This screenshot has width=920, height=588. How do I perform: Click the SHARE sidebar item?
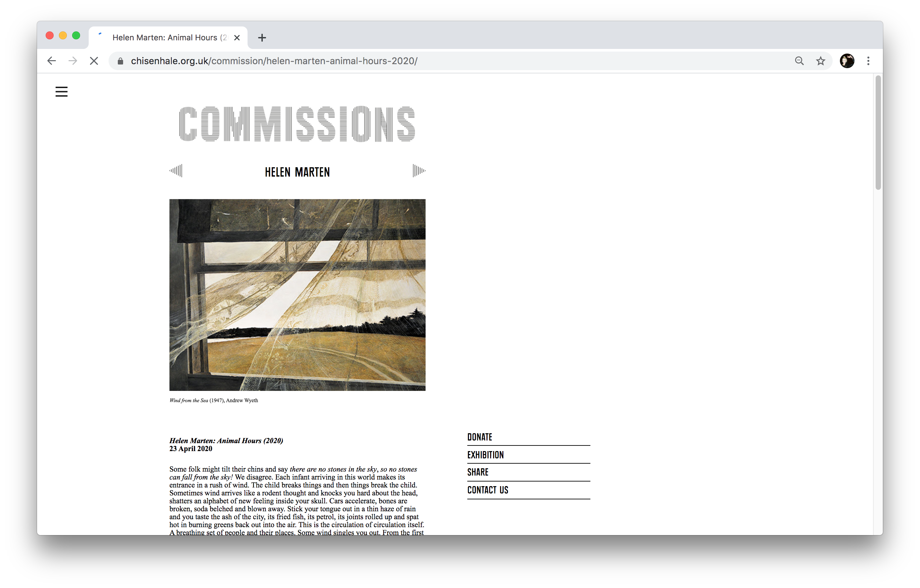coord(478,472)
